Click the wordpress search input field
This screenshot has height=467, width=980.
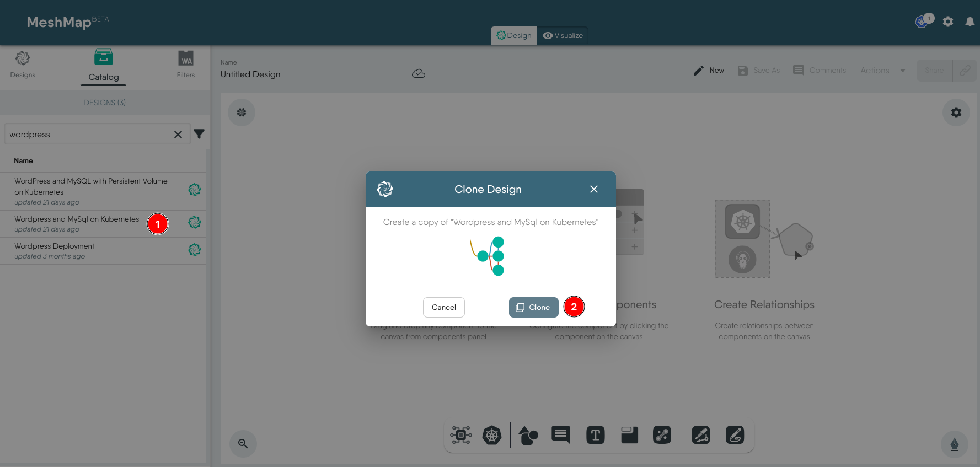coord(88,135)
